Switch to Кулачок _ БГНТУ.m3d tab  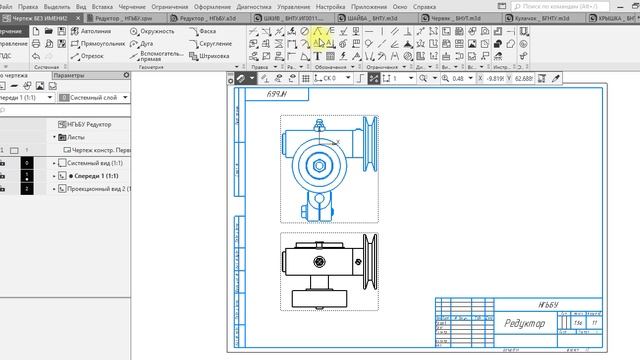tap(542, 18)
